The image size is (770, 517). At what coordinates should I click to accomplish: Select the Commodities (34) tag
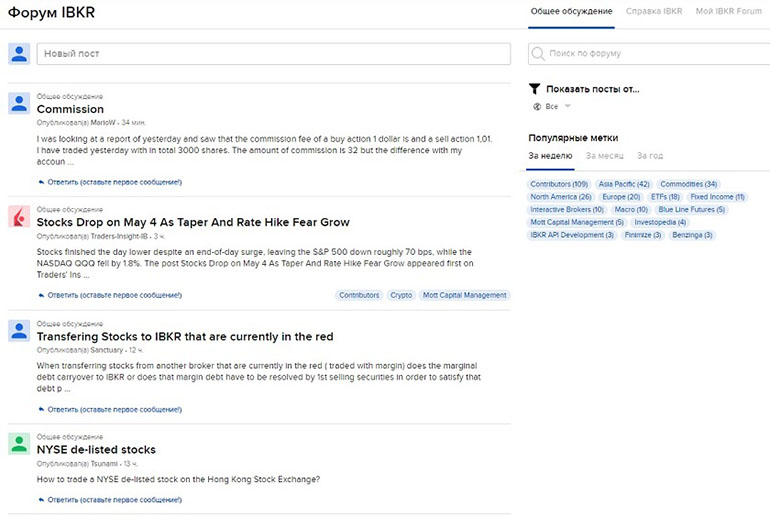click(688, 184)
